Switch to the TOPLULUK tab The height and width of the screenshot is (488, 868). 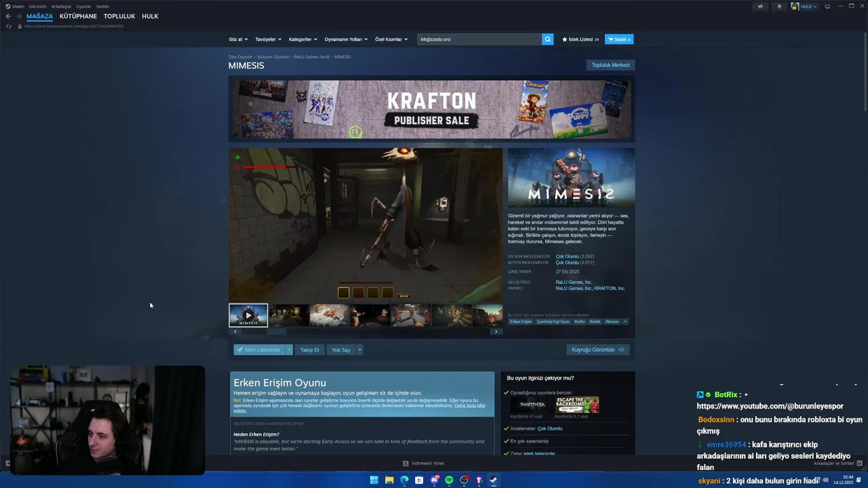119,16
